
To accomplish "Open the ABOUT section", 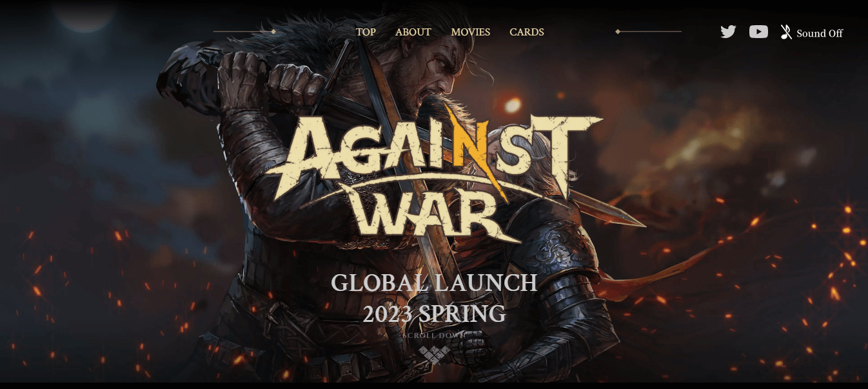I will [x=413, y=32].
